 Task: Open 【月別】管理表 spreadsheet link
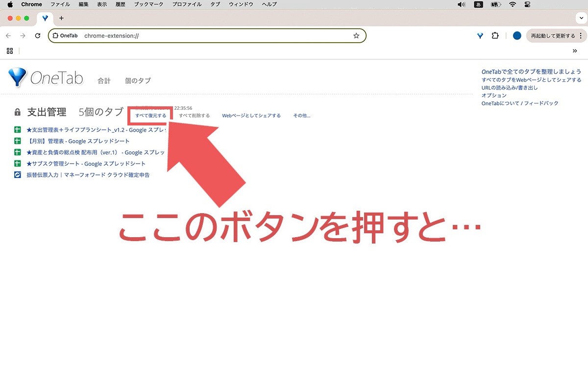[x=78, y=141]
